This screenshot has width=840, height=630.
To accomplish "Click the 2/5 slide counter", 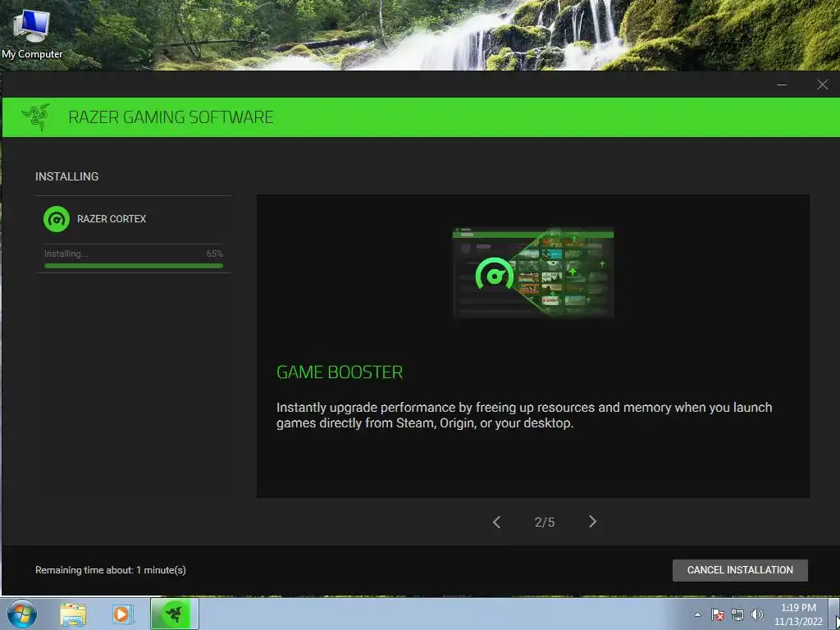I will pyautogui.click(x=545, y=523).
